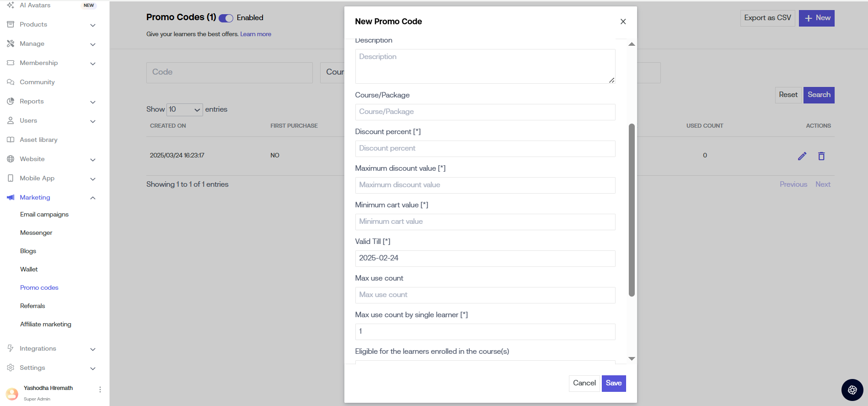
Task: Focus the Discount percent input field
Action: (485, 148)
